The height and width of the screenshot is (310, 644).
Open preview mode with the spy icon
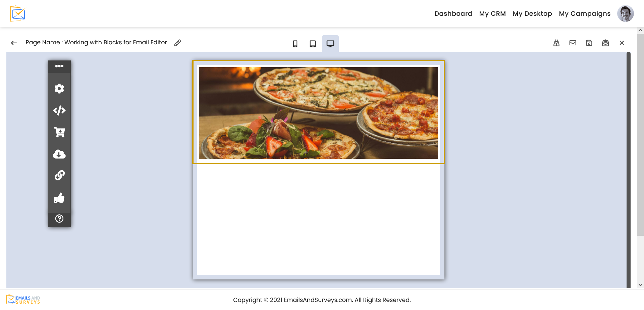click(x=556, y=43)
